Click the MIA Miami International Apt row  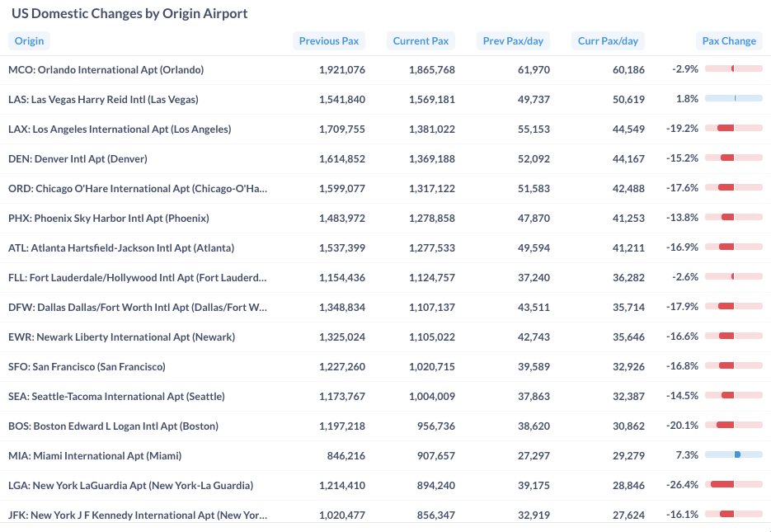(x=95, y=456)
